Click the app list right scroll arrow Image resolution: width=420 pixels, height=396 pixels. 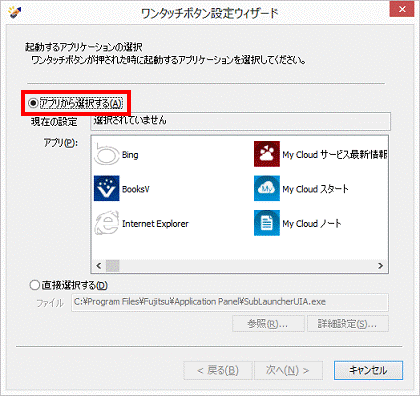tap(380, 266)
